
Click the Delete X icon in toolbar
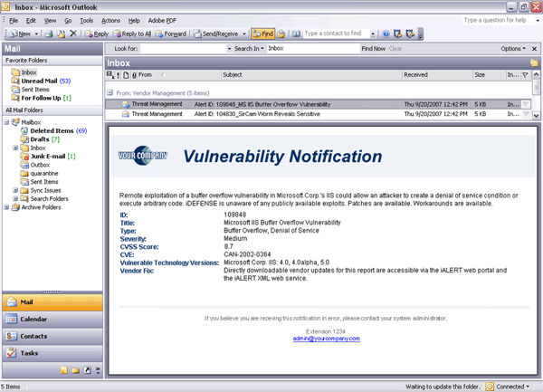[x=73, y=33]
